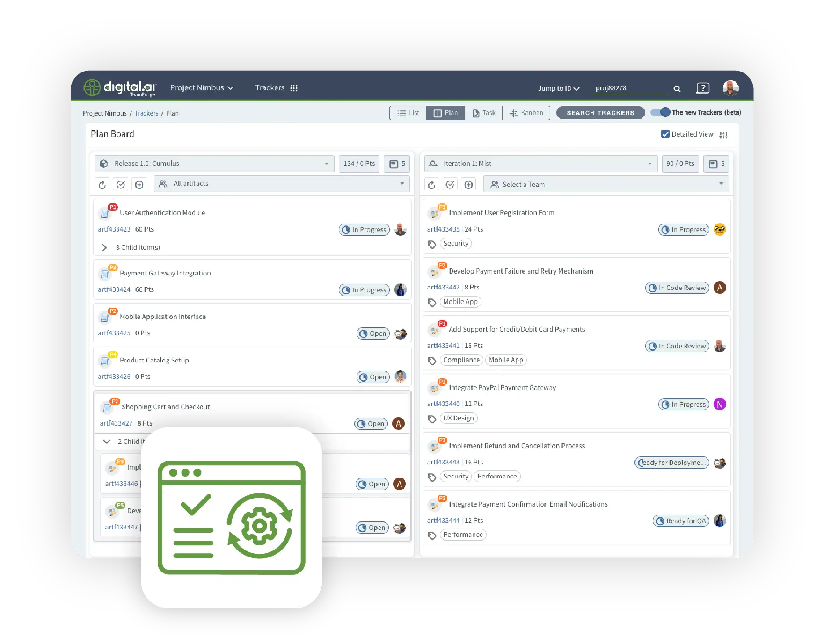
Task: Open the Release 1.0: Cumulus dropdown
Action: click(x=214, y=164)
